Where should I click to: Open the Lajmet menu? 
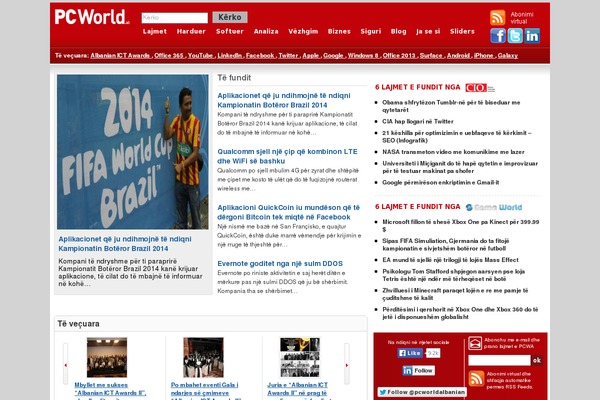pos(155,31)
